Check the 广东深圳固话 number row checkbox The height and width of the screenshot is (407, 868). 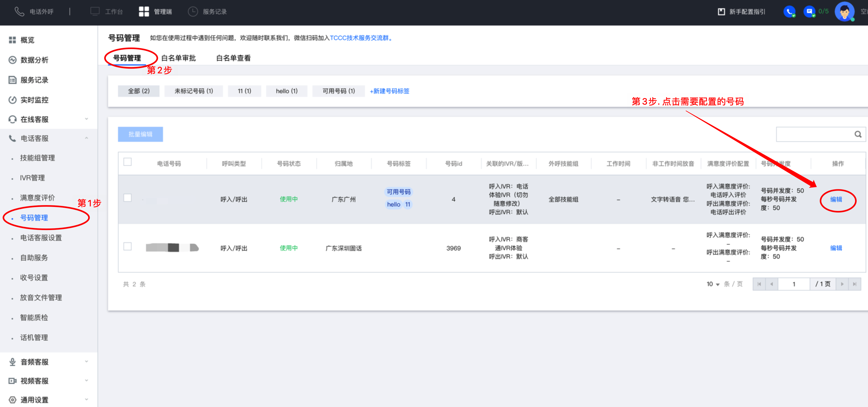(127, 247)
